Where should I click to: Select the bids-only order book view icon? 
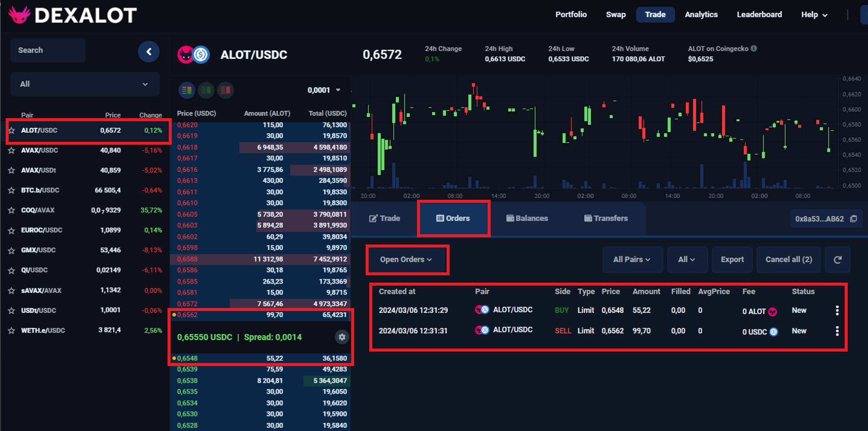click(x=206, y=90)
